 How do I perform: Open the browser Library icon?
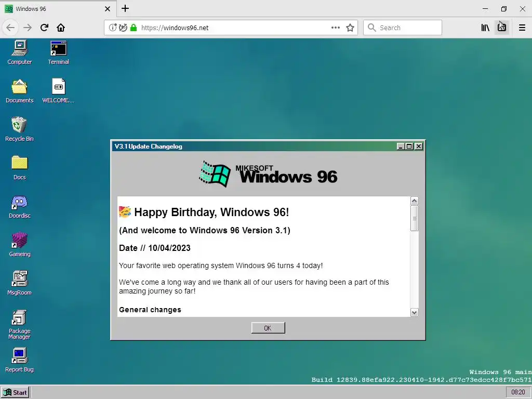[485, 28]
